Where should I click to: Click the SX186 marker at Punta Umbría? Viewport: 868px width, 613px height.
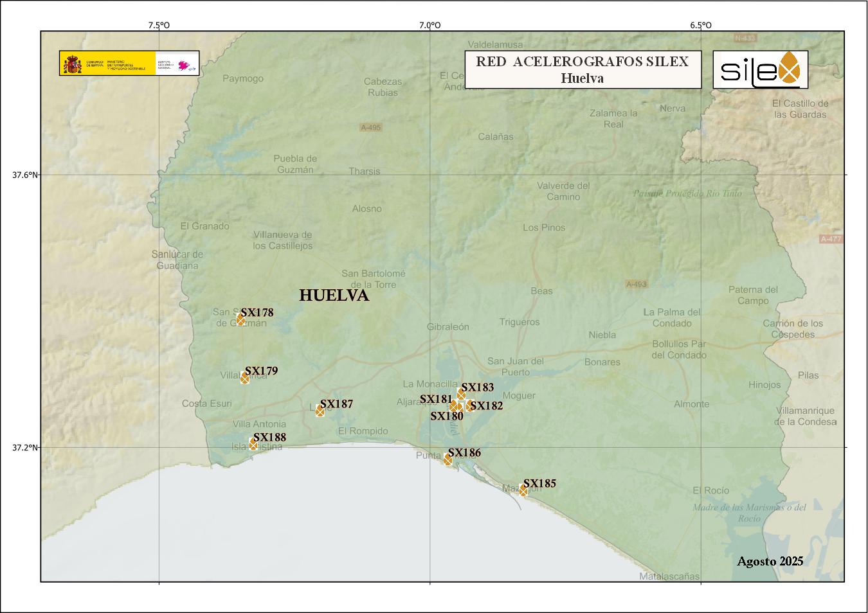(x=448, y=459)
